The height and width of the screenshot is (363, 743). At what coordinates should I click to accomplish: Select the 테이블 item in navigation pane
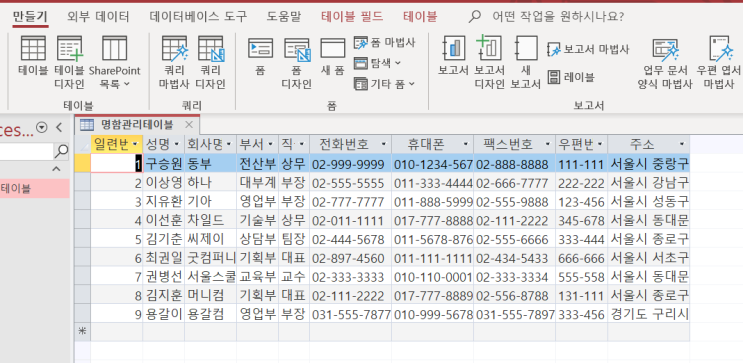coord(34,189)
